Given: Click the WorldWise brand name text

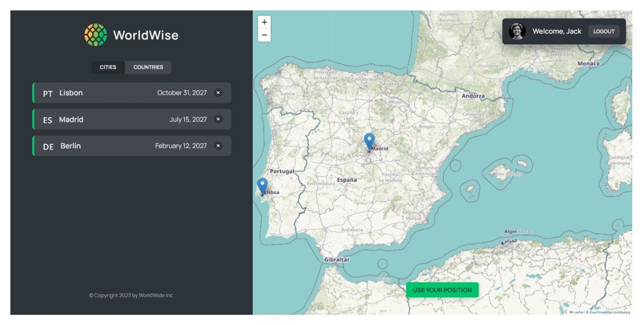Looking at the screenshot, I should 146,35.
